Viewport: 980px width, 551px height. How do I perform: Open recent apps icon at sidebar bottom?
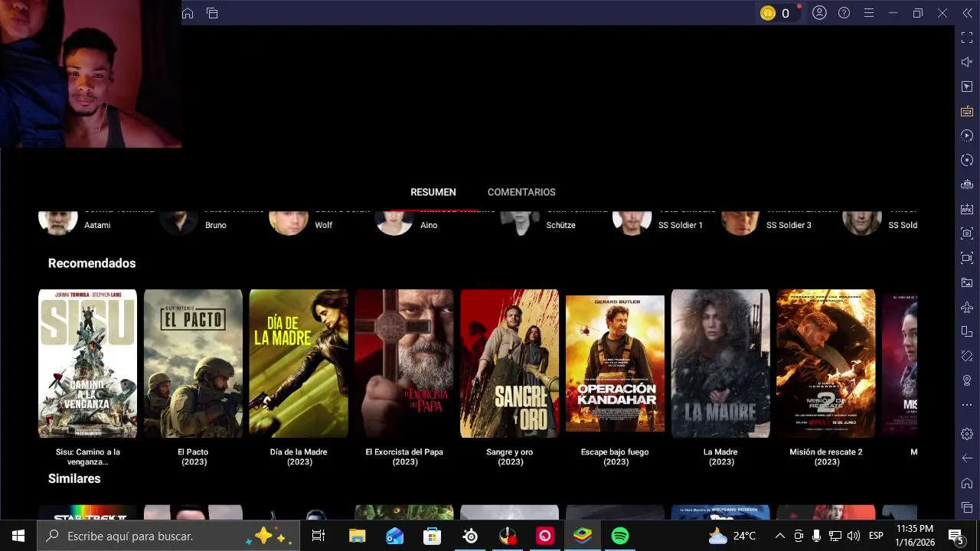pyautogui.click(x=967, y=507)
